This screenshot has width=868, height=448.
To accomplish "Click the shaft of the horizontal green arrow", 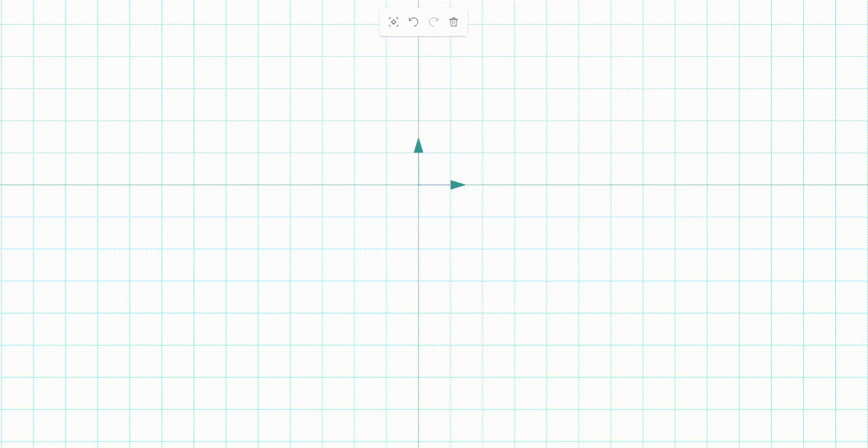I will click(434, 185).
